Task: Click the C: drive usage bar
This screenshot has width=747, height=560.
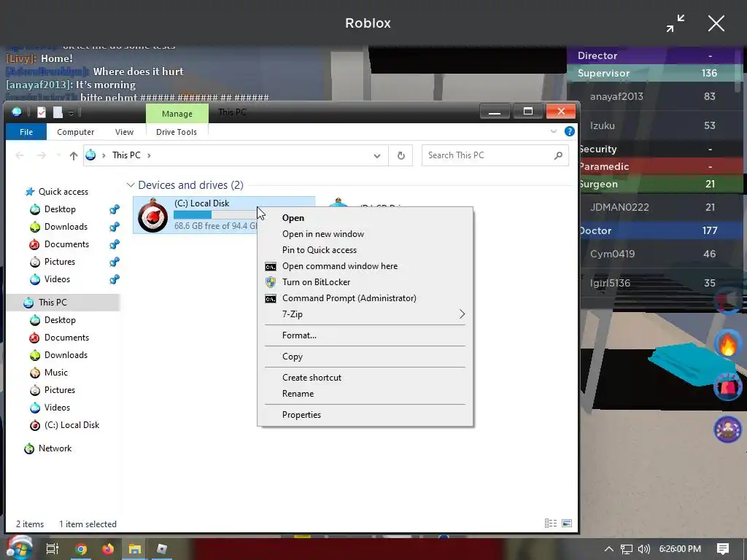Action: point(215,215)
